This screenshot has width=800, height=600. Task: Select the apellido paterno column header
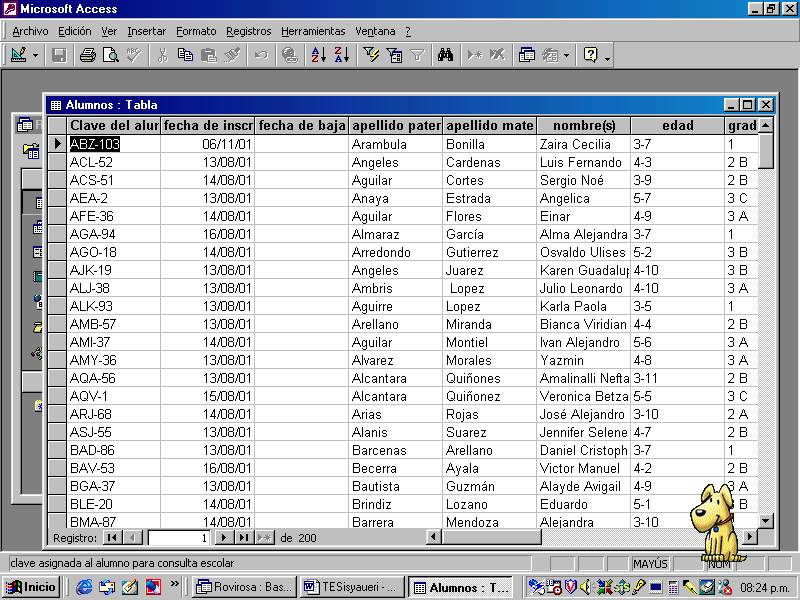pos(396,126)
